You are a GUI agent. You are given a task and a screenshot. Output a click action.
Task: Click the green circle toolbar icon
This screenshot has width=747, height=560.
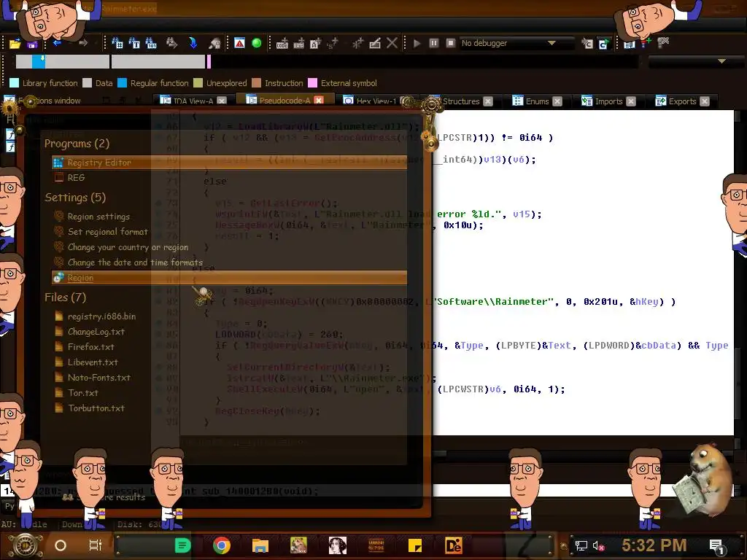[x=256, y=43]
